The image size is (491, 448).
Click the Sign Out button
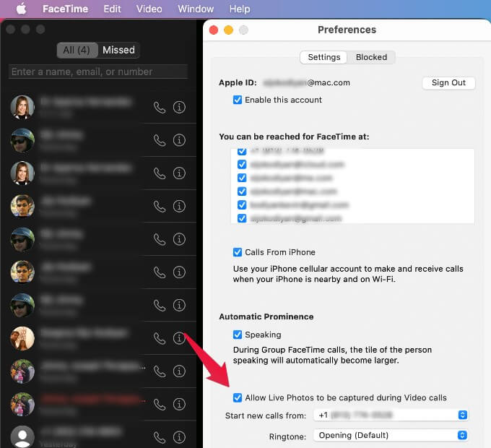click(x=448, y=83)
